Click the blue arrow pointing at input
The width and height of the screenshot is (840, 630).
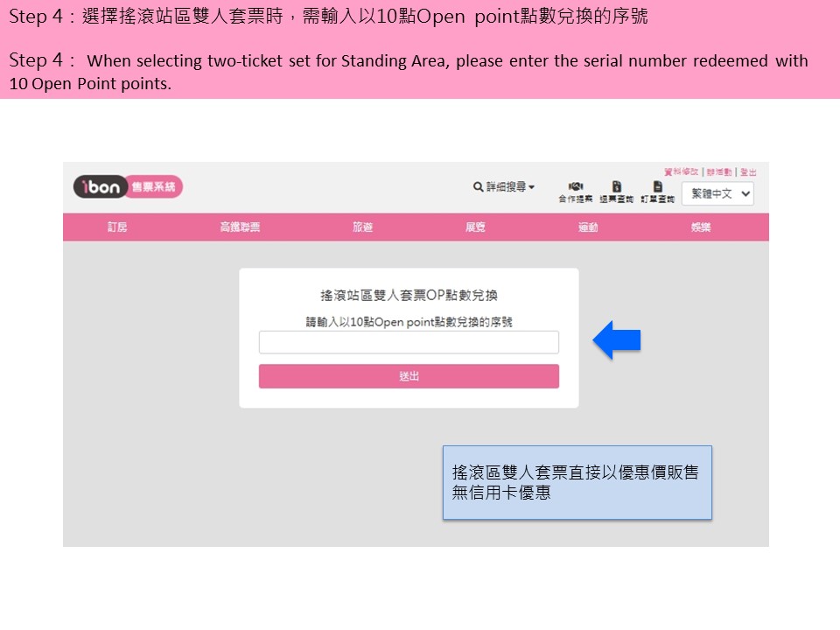617,341
